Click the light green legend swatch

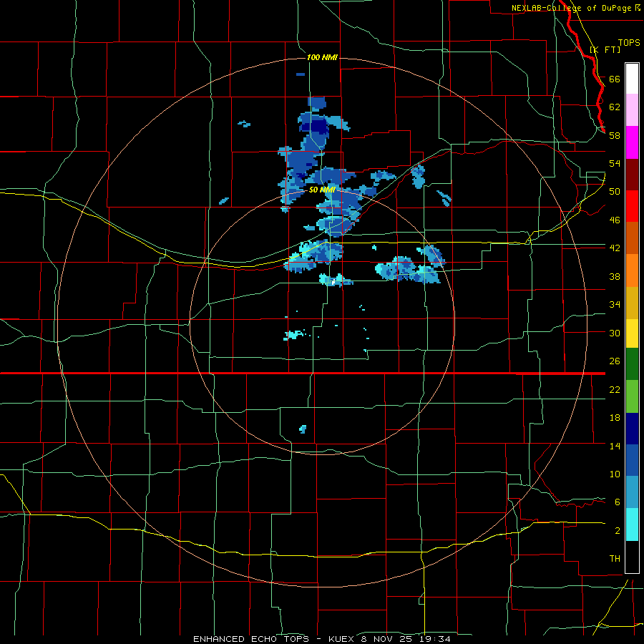coord(632,396)
